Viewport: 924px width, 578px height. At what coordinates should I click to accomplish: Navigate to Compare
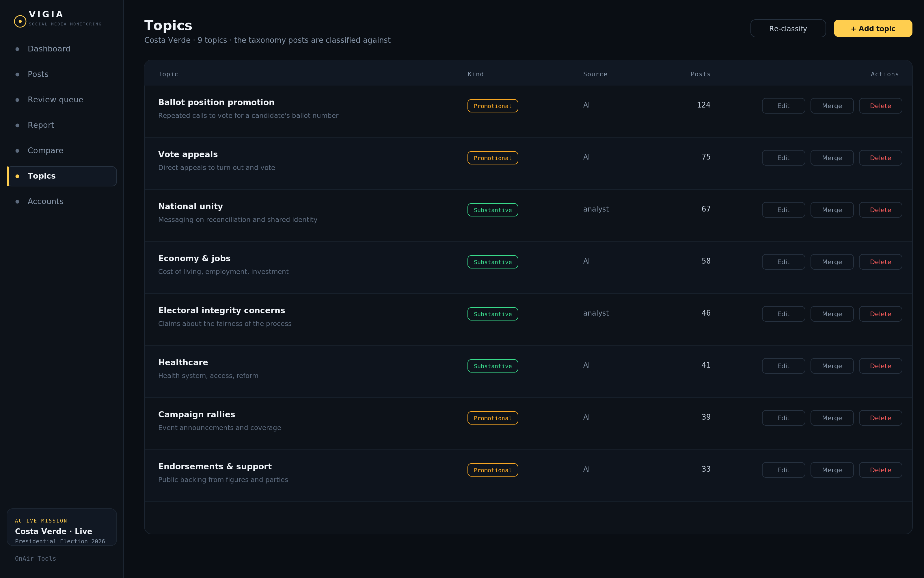coord(62,151)
